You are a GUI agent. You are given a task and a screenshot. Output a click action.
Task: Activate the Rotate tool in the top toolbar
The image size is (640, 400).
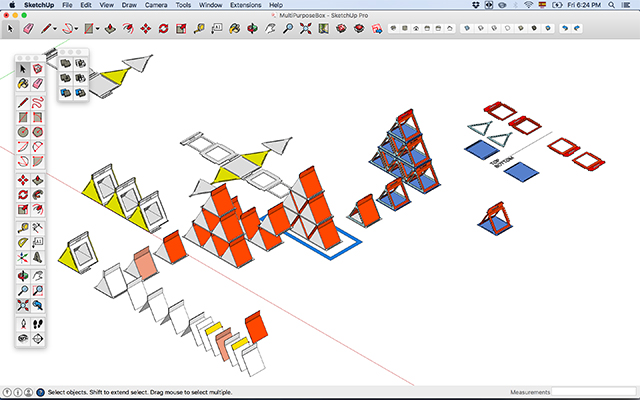[163, 29]
